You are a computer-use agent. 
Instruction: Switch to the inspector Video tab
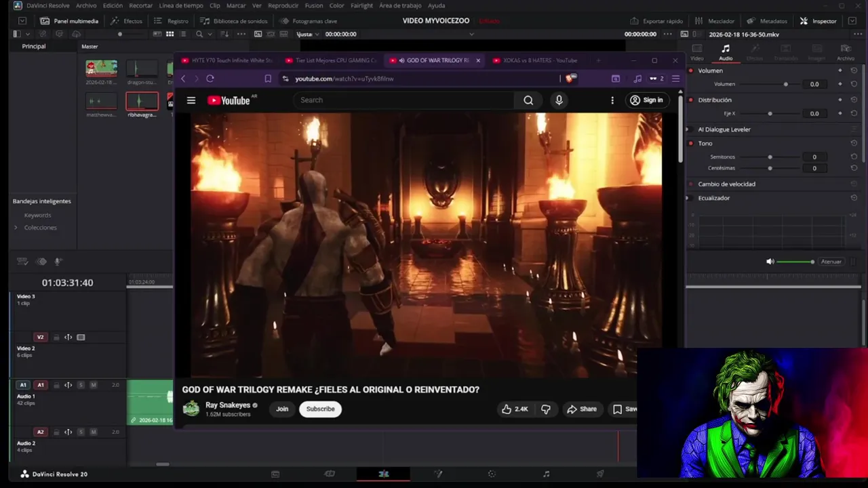click(696, 52)
